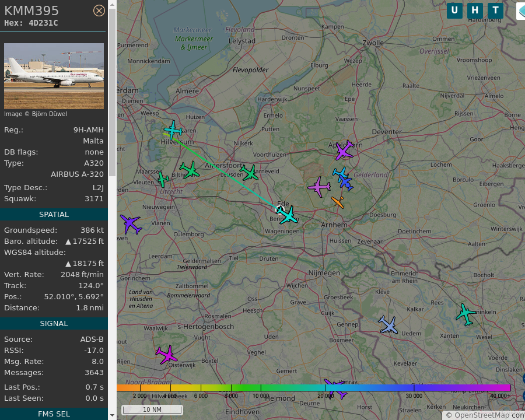The image size is (525, 420).
Task: Click the sidebar scrollbar up arrow
Action: (112, 5)
